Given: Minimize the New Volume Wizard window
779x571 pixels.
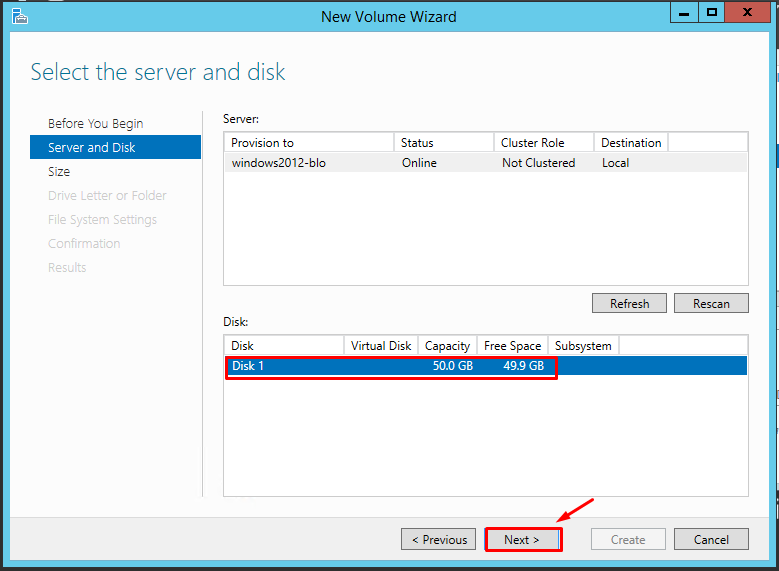Looking at the screenshot, I should [684, 13].
